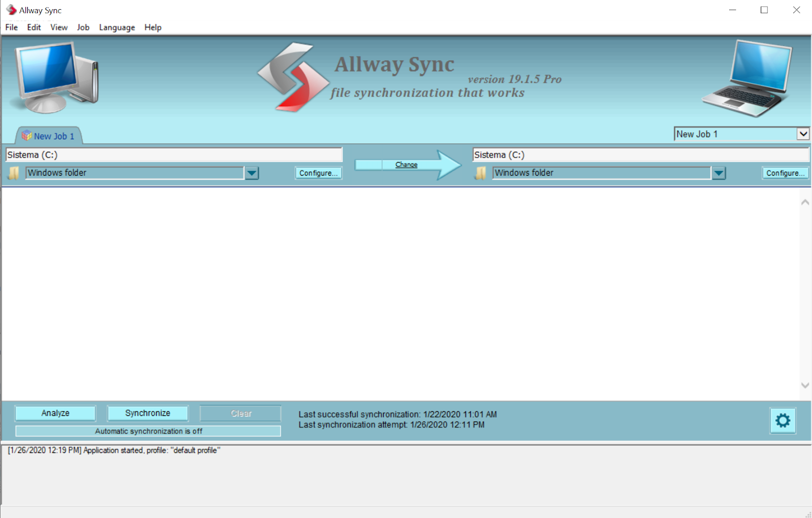The image size is (812, 518).
Task: Open the Job menu
Action: pos(83,27)
